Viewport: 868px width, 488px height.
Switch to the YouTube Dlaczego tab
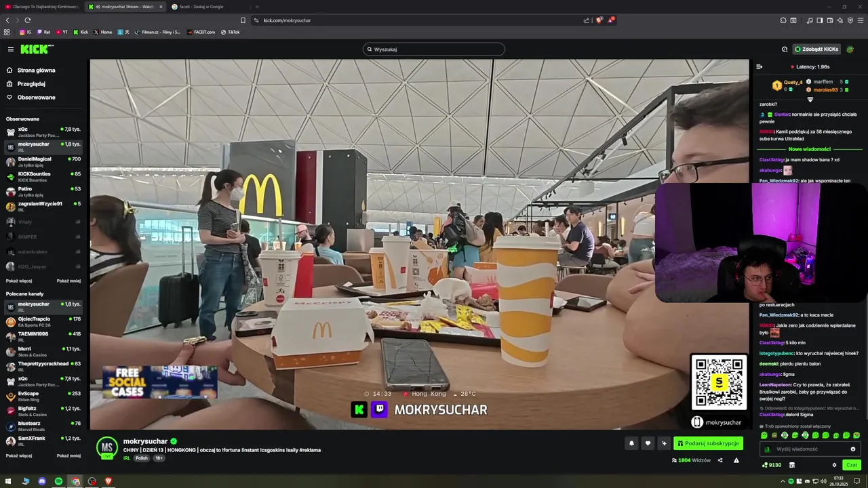tap(41, 7)
